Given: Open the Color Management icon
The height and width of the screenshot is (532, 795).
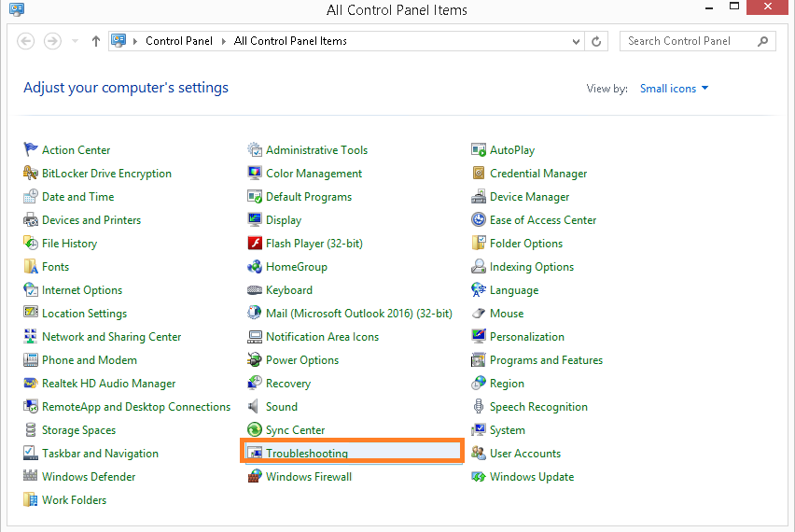Looking at the screenshot, I should pos(255,173).
